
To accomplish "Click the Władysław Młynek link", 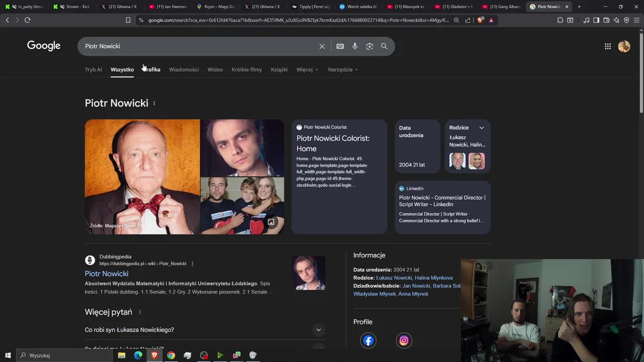I will click(374, 294).
